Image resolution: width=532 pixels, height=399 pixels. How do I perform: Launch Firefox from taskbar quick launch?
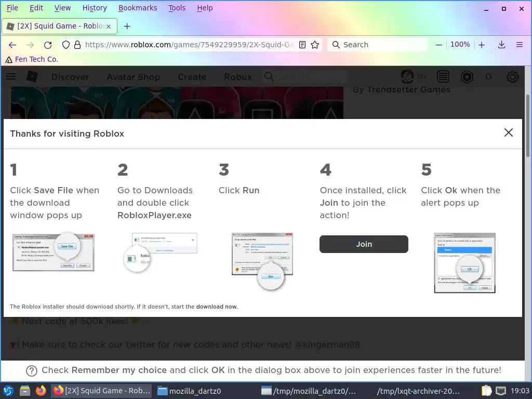click(41, 391)
